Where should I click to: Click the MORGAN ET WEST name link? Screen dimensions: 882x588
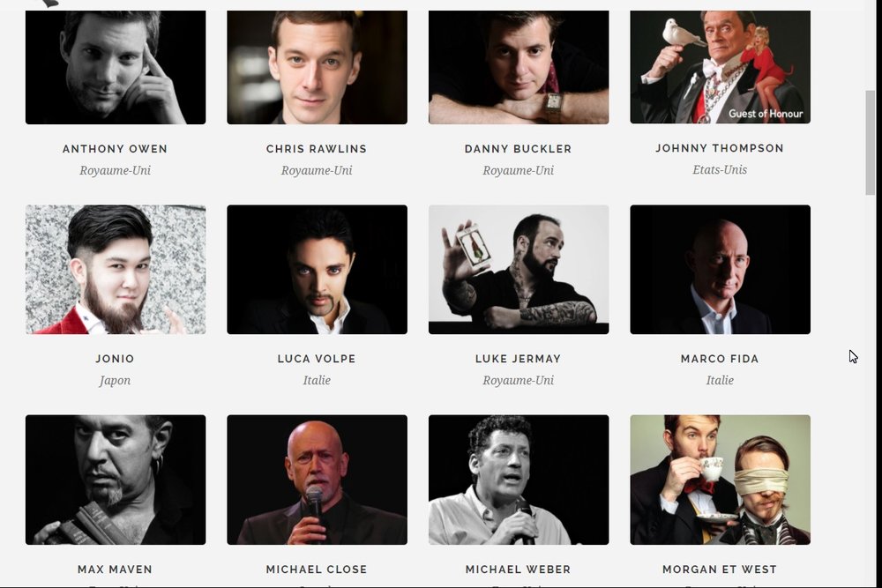(720, 569)
